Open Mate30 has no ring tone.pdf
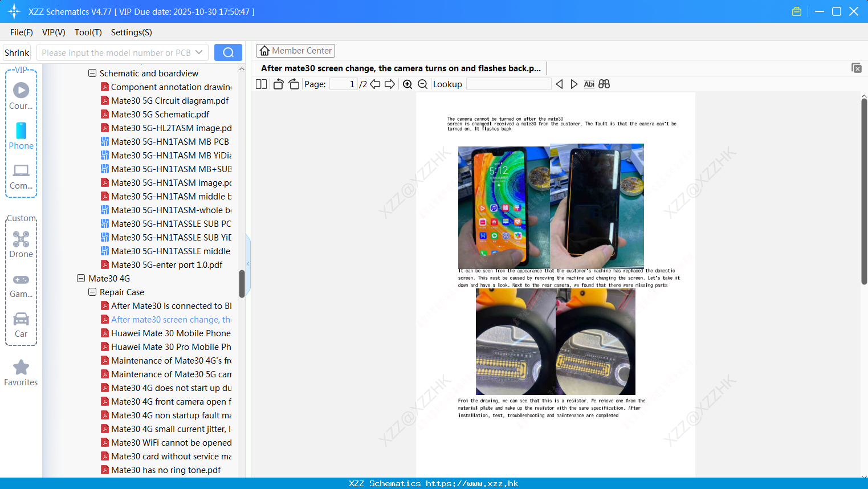 click(161, 470)
